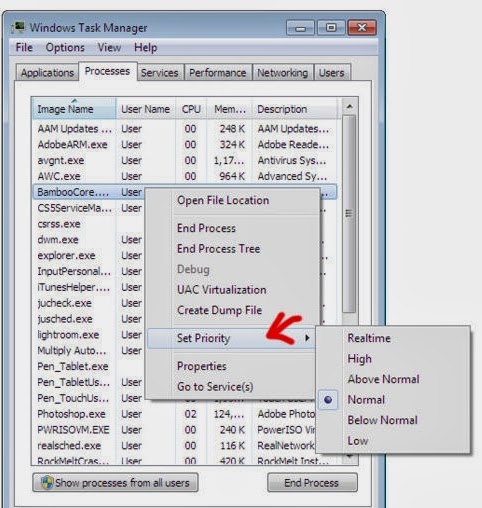Viewport: 482px width, 508px height.
Task: Set priority to Realtime
Action: (x=369, y=338)
